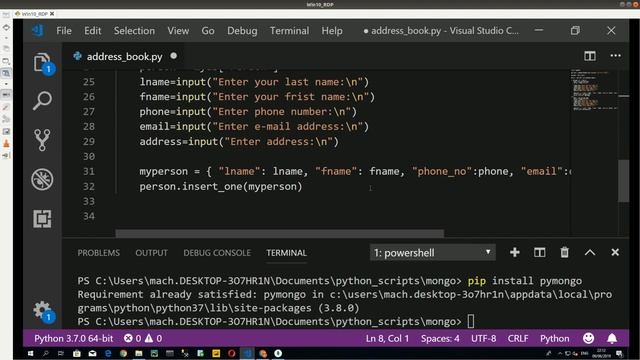Open the Help menu

(332, 31)
